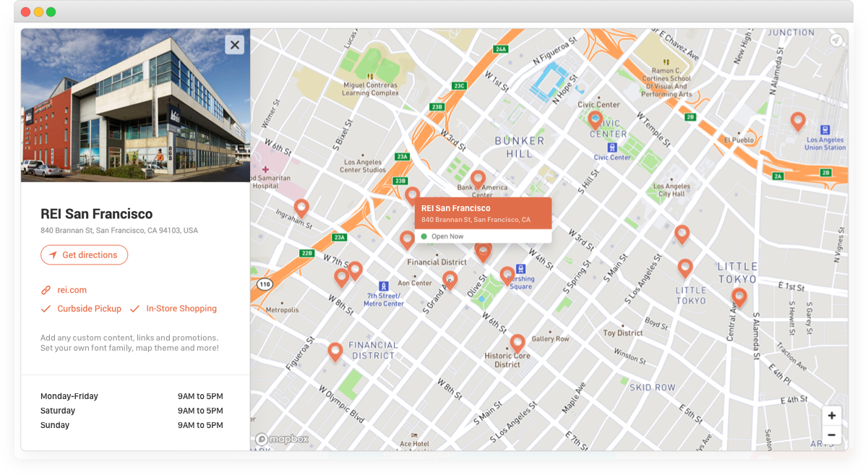The image size is (868, 475).
Task: Click the Get directions button
Action: point(84,255)
